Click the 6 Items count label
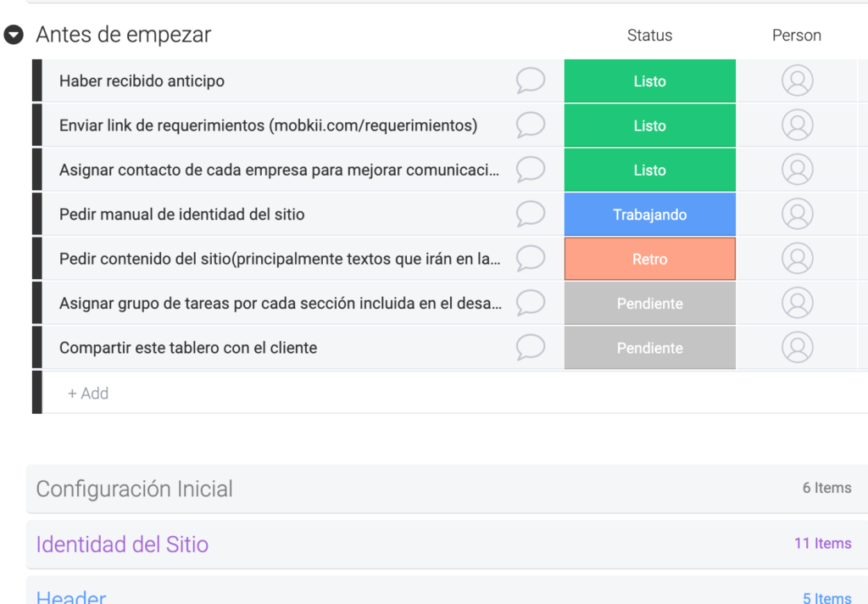The image size is (868, 604). (827, 488)
